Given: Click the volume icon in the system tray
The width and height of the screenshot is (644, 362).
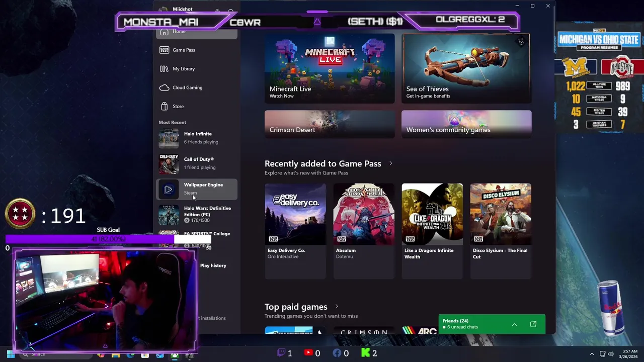Looking at the screenshot, I should point(612,354).
